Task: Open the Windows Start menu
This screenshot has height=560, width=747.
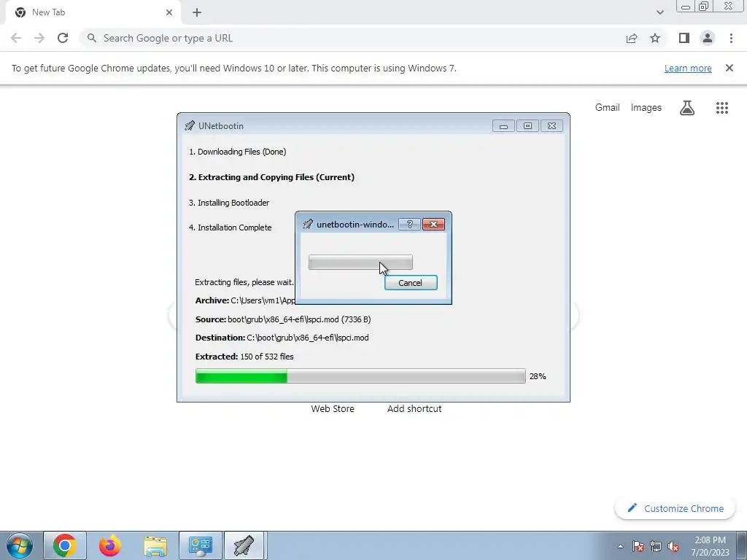Action: click(20, 545)
